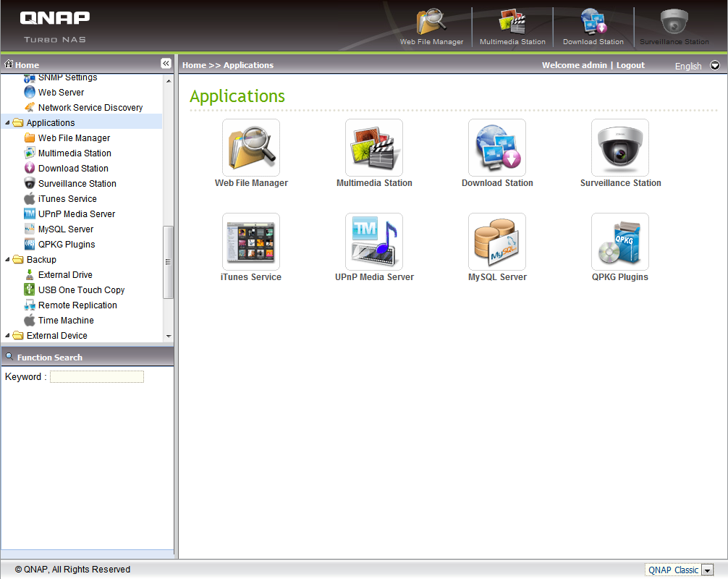
Task: Collapse the Backup tree folder arrow
Action: [x=7, y=260]
